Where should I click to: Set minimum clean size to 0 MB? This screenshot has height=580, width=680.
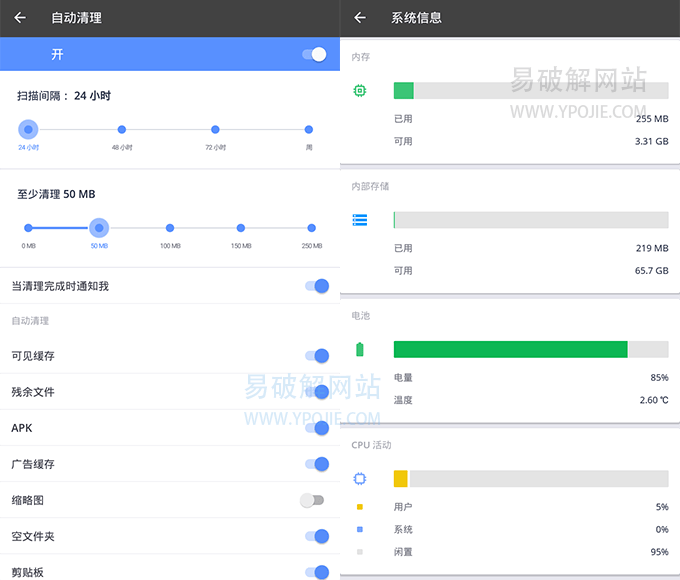(x=28, y=228)
